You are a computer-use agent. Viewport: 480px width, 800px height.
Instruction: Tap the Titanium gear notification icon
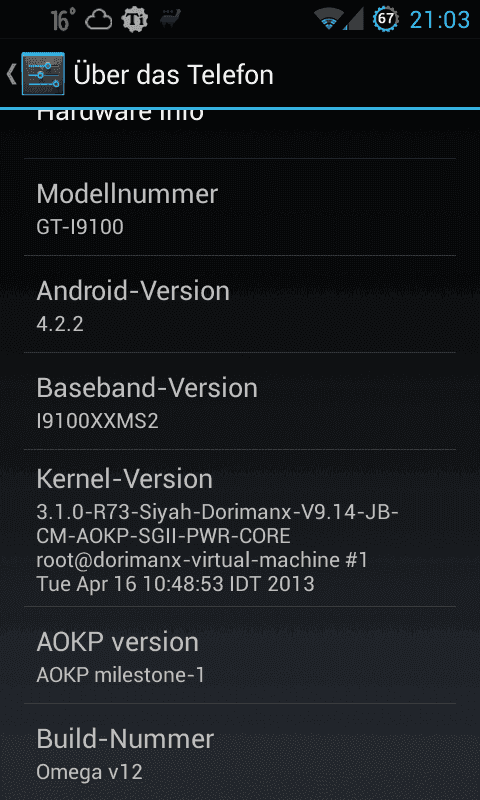point(135,20)
